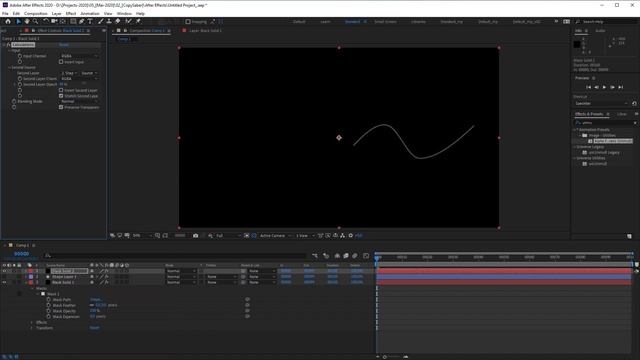
Task: Toggle Mask Opacity stopwatch
Action: pos(49,311)
